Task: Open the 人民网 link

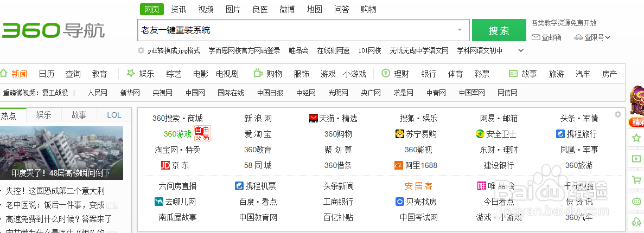Action: click(x=97, y=93)
